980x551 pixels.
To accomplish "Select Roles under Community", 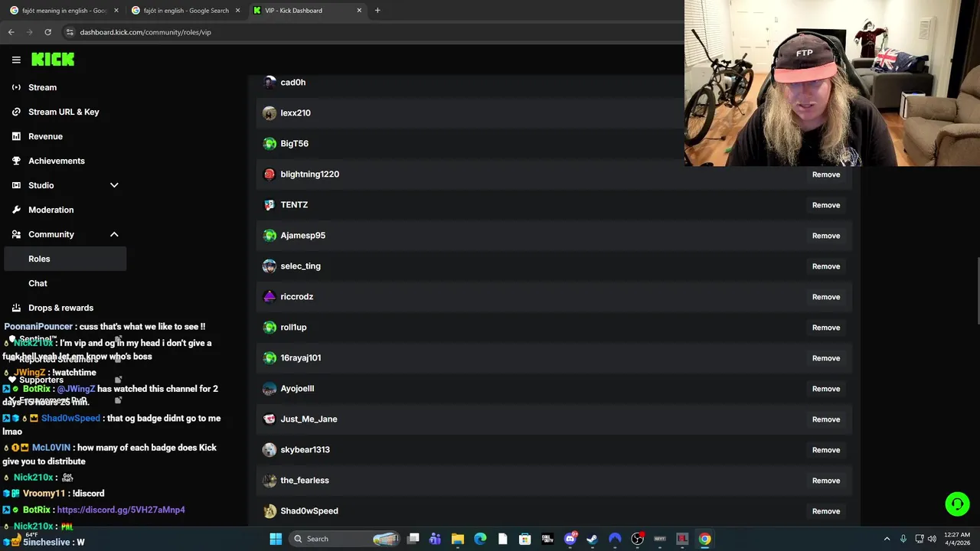I will pyautogui.click(x=65, y=259).
